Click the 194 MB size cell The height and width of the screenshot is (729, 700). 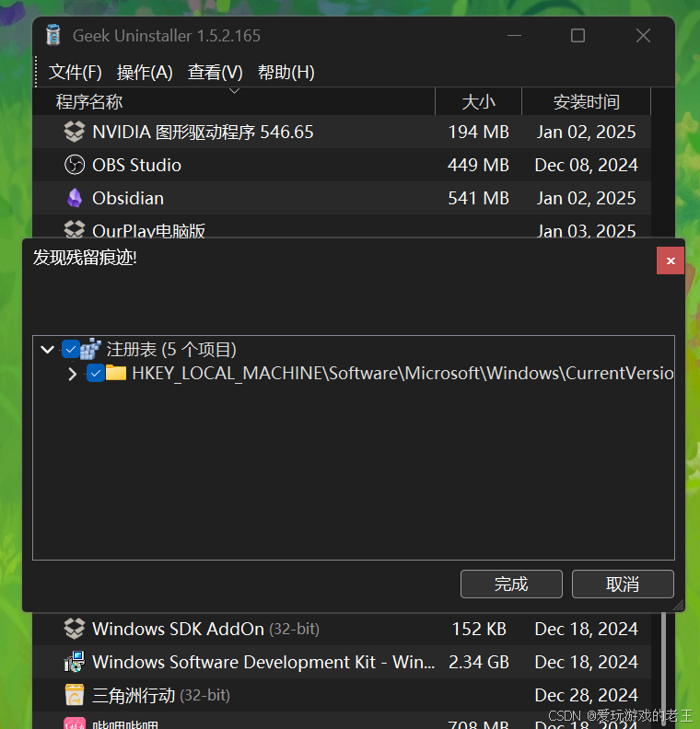[478, 132]
